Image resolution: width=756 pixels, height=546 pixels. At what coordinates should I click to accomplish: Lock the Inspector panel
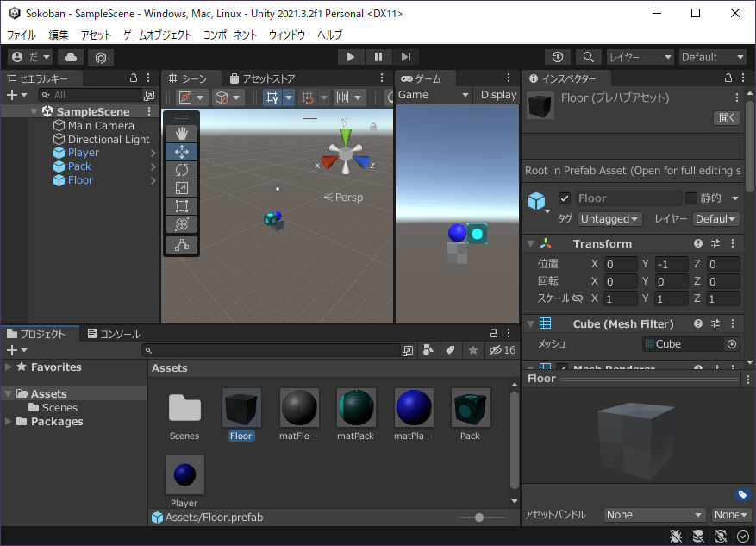point(728,78)
